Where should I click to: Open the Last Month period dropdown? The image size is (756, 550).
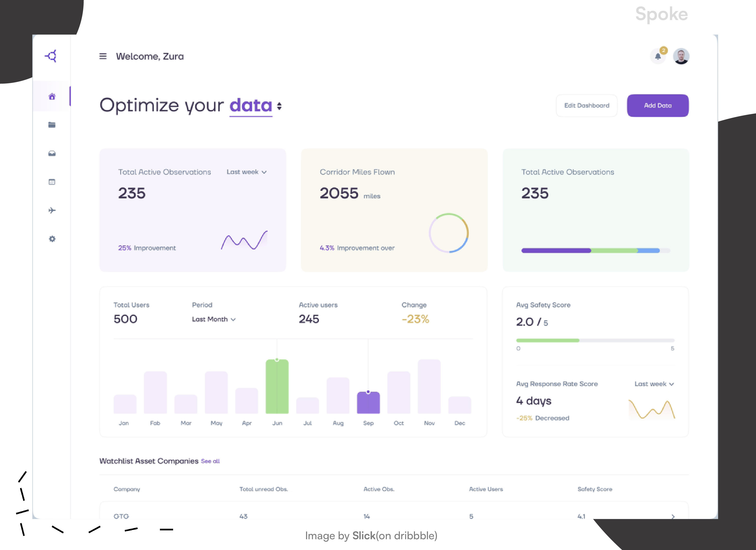214,319
